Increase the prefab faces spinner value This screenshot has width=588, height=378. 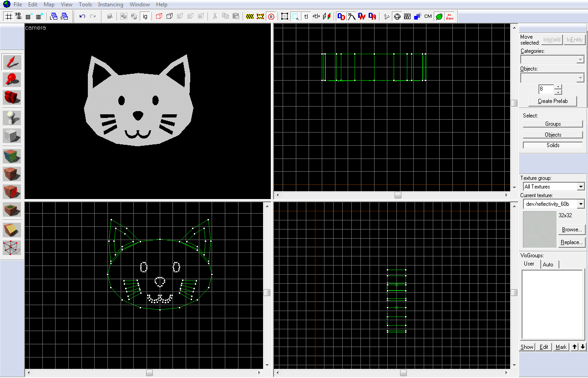pos(558,87)
